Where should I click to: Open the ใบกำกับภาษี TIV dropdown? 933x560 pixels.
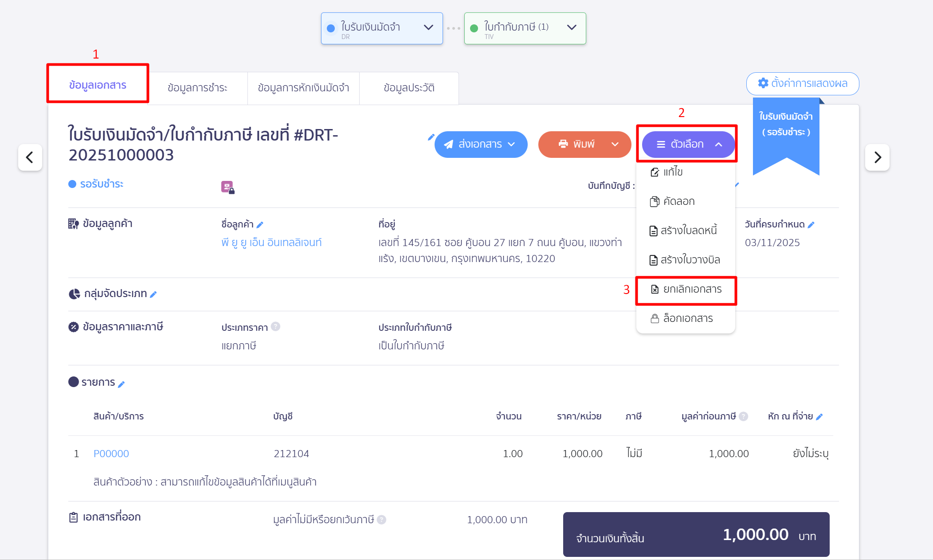pos(572,27)
